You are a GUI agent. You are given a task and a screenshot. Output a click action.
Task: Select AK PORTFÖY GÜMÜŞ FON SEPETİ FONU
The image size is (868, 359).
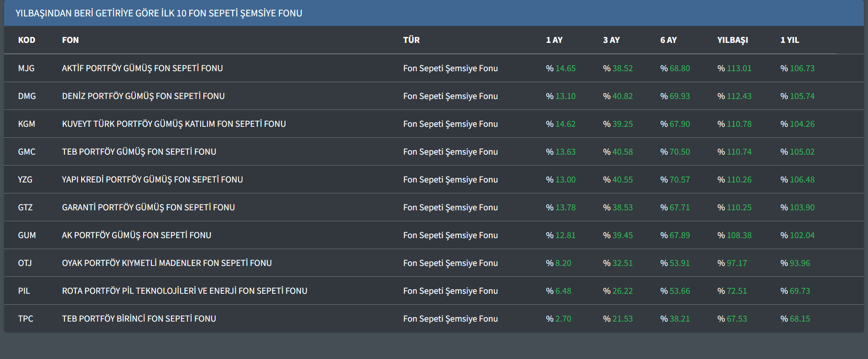tap(136, 235)
